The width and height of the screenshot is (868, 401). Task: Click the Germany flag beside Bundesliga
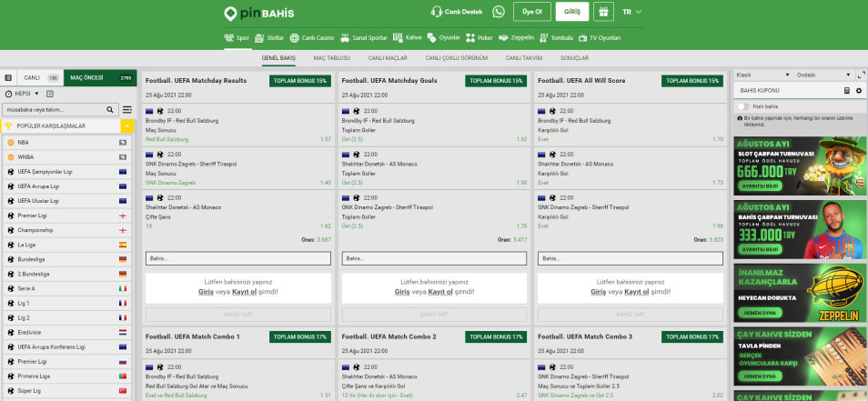pos(123,259)
